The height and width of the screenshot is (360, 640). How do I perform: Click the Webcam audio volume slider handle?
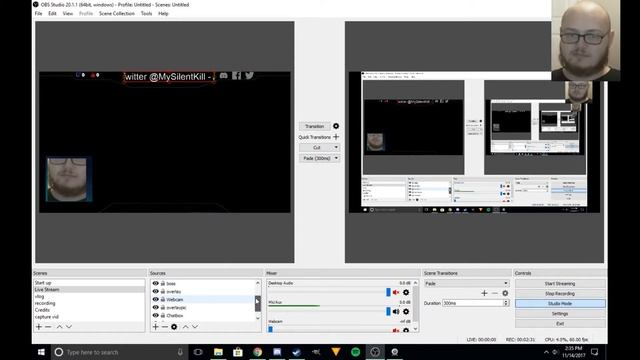(270, 329)
